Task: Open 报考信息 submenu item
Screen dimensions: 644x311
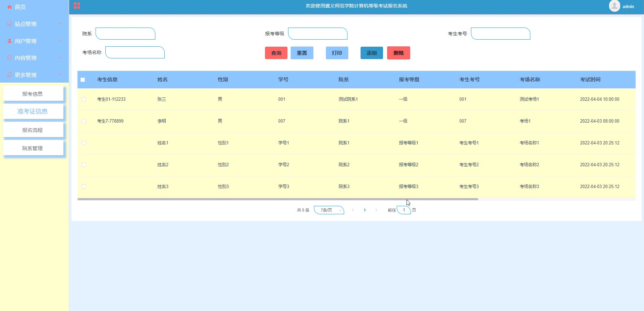Action: click(x=33, y=94)
